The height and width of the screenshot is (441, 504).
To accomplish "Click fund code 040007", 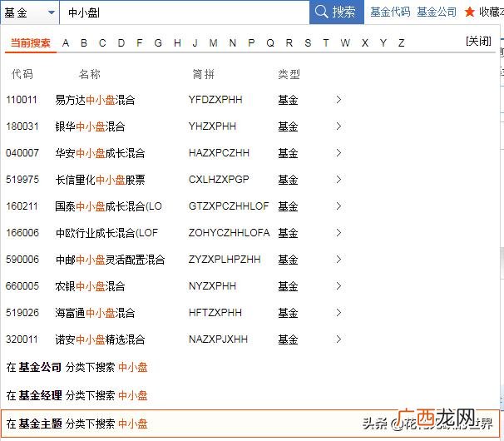I will click(x=22, y=153).
